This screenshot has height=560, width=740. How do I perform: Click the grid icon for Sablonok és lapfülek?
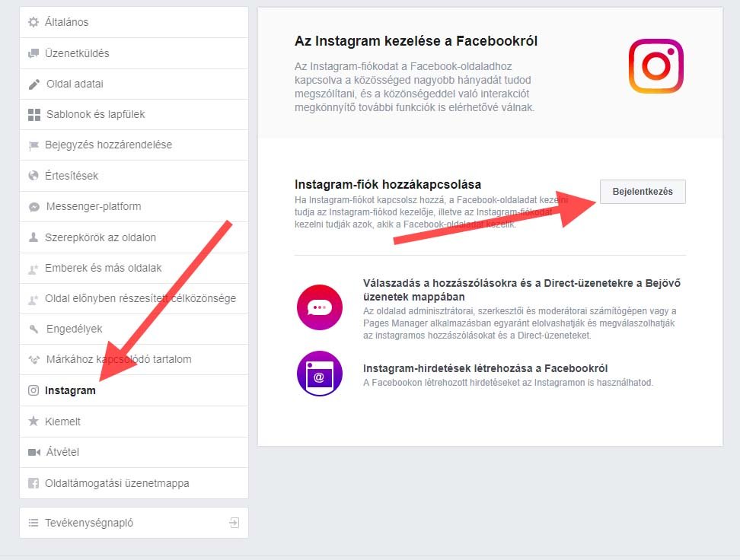tap(34, 115)
